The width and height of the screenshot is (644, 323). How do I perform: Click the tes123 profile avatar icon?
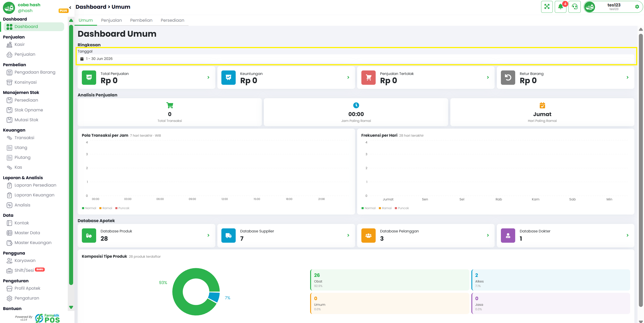[x=590, y=7]
